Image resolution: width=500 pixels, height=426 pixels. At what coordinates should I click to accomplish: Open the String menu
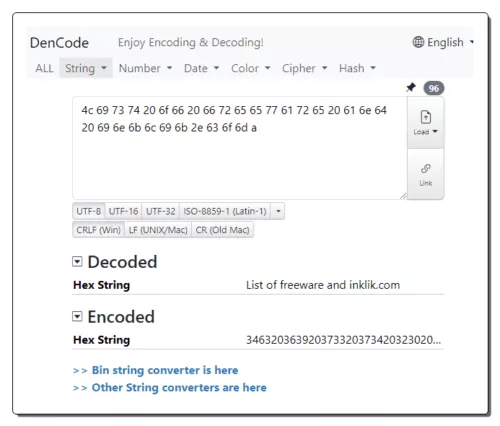tap(86, 68)
